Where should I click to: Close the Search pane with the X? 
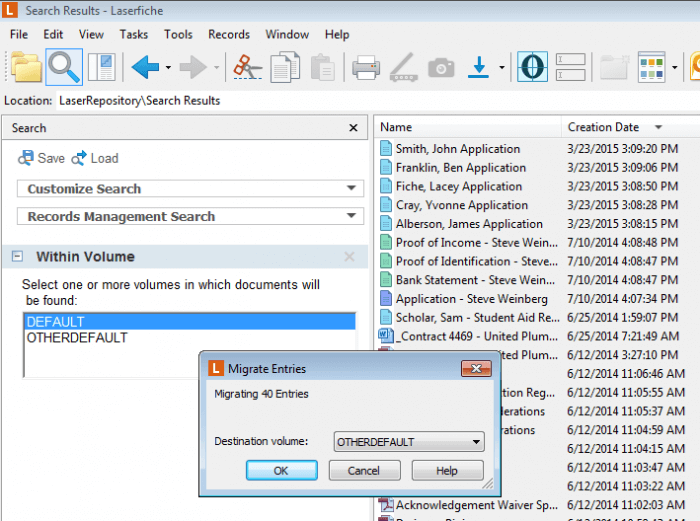coord(353,128)
